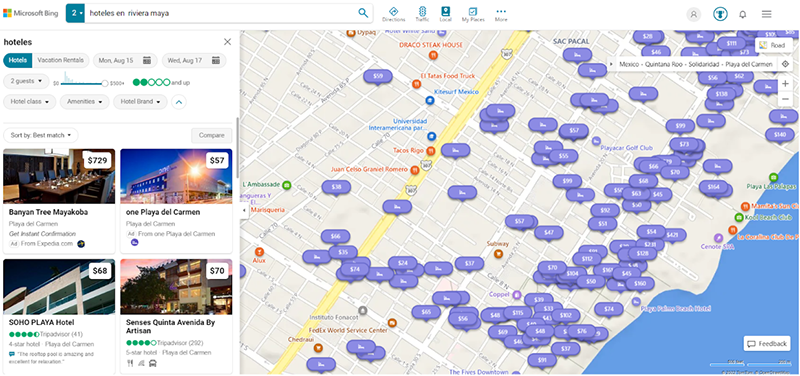Click the $164 hotel map marker
This screenshot has width=800, height=376.
pyautogui.click(x=713, y=187)
